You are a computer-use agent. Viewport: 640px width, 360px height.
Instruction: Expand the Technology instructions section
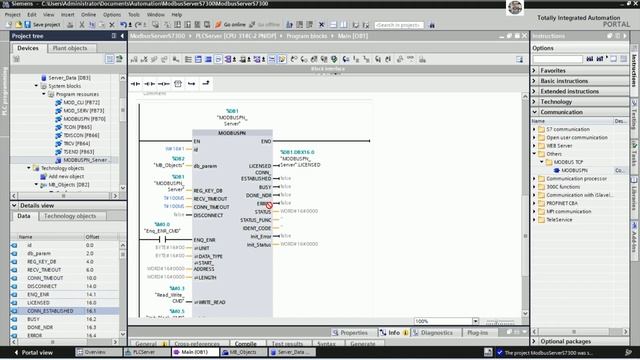534,102
